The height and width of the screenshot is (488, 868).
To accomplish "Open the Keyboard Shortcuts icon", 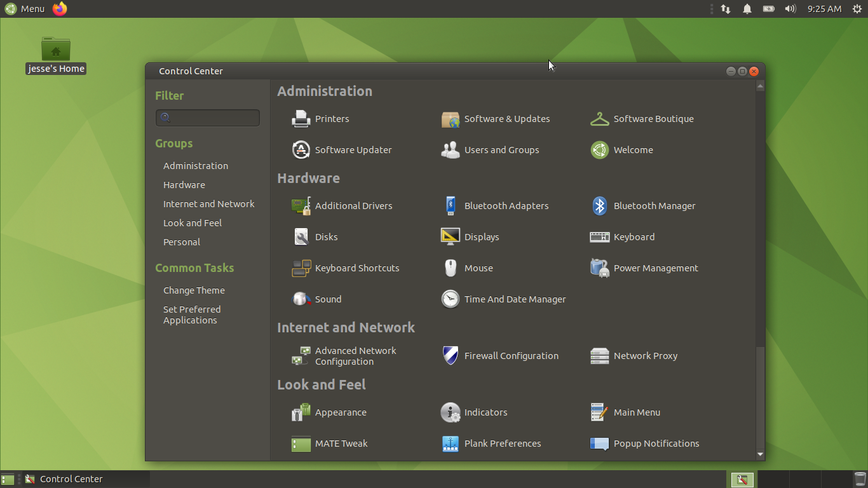I will (x=301, y=268).
